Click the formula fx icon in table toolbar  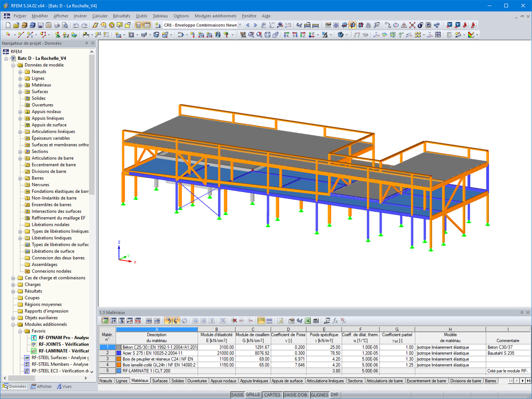pos(335,321)
